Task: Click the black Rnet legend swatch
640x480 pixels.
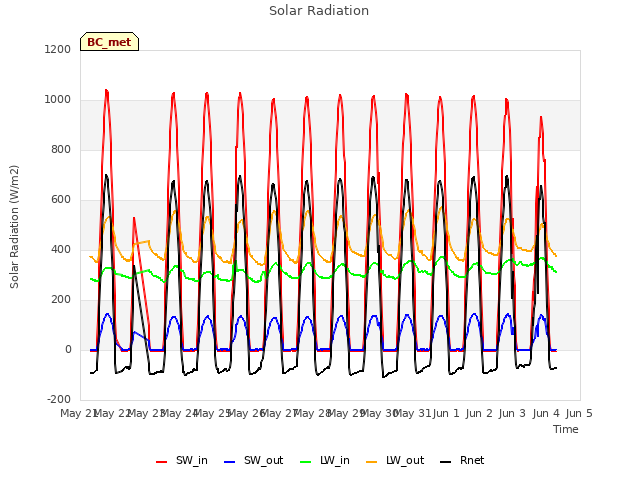Action: pyautogui.click(x=446, y=462)
